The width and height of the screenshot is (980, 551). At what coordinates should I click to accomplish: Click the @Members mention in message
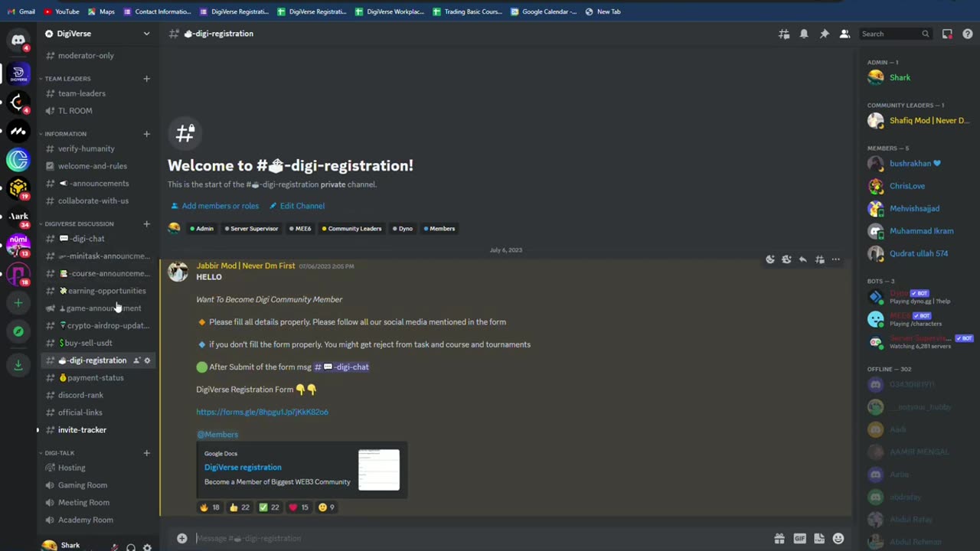217,435
